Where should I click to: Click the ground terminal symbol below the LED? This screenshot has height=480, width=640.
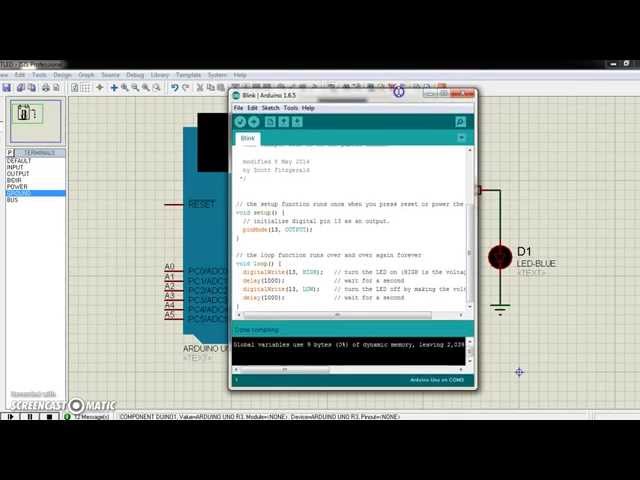click(x=500, y=309)
